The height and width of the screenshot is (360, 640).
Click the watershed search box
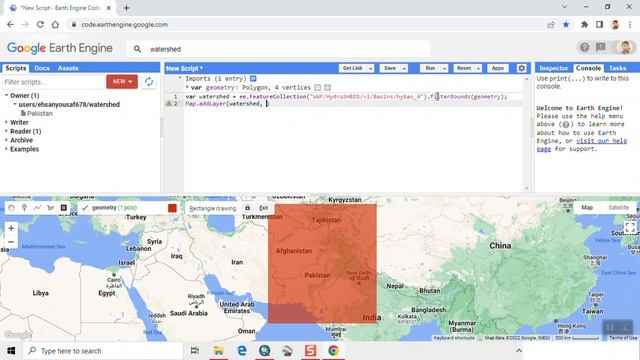pos(278,49)
